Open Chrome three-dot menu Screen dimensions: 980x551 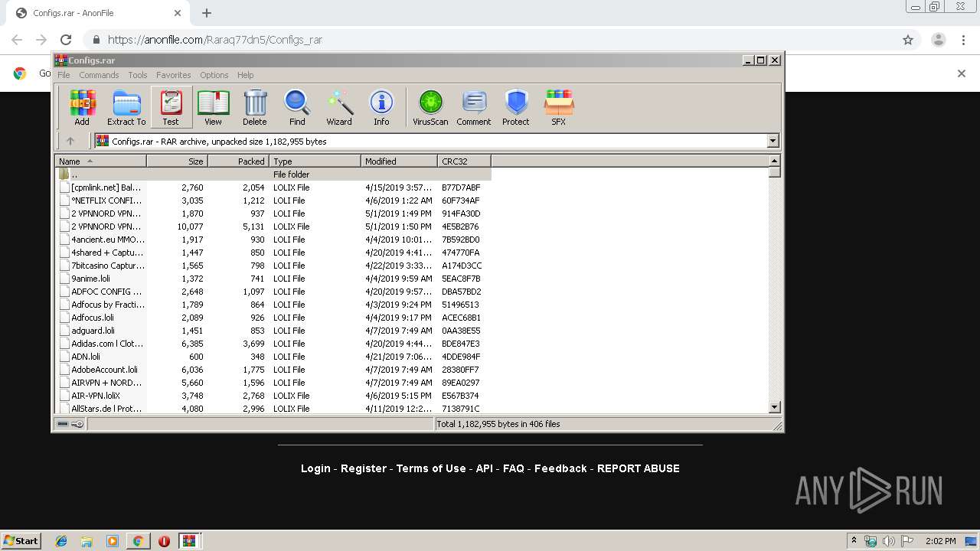963,40
